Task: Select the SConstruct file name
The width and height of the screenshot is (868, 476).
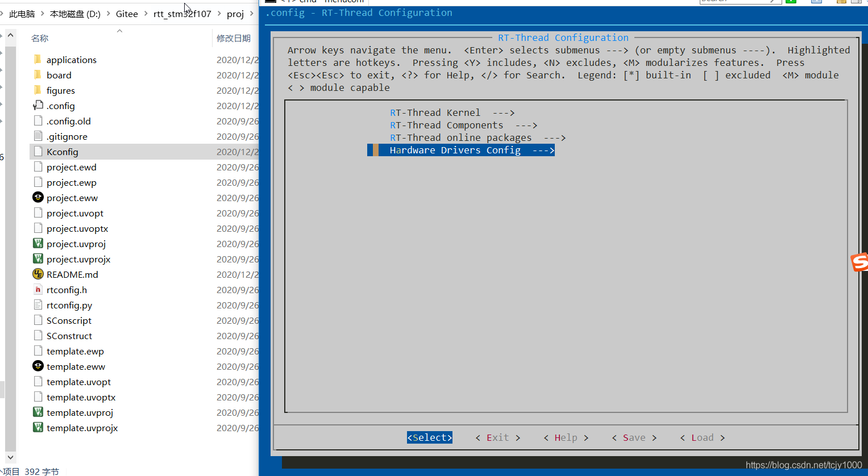Action: [x=69, y=336]
